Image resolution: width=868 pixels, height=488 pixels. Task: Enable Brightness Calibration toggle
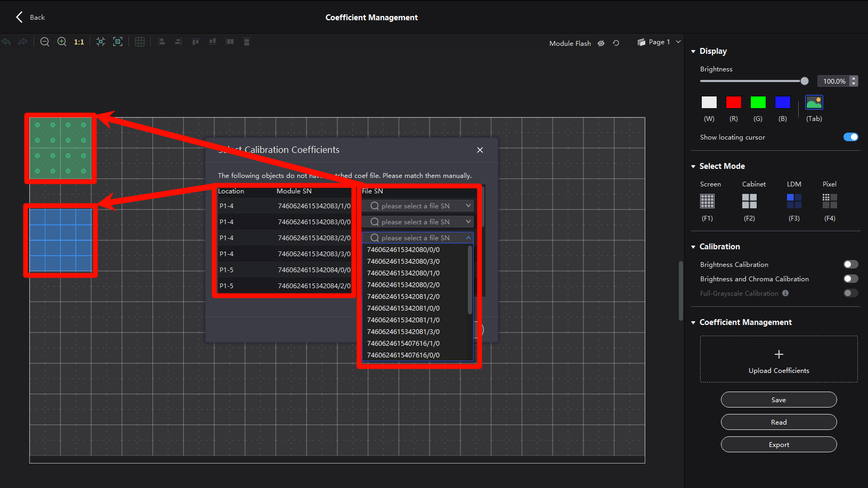pos(850,264)
